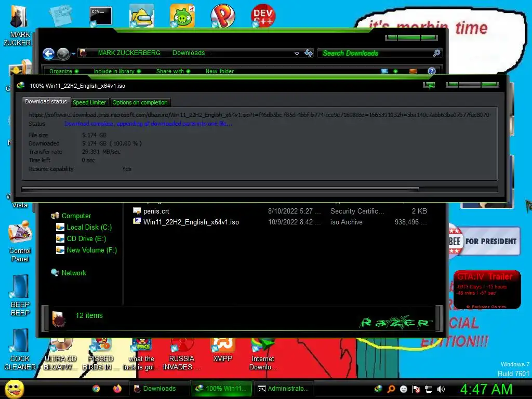Click the IDM tray icon

click(x=378, y=389)
